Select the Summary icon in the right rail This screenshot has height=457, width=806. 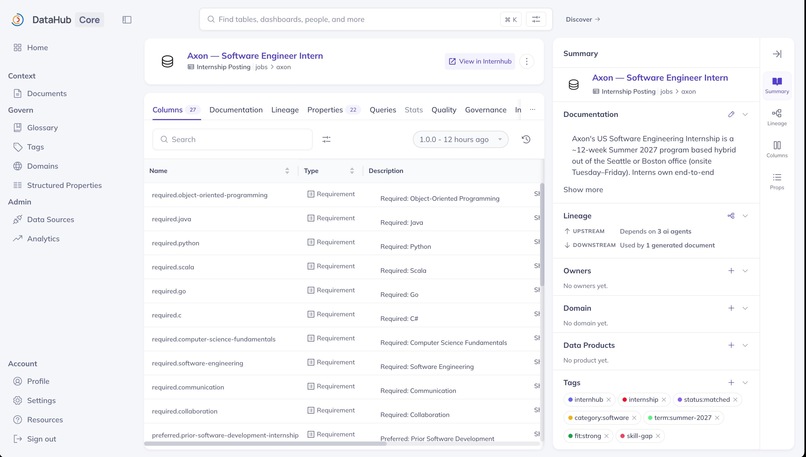[777, 85]
